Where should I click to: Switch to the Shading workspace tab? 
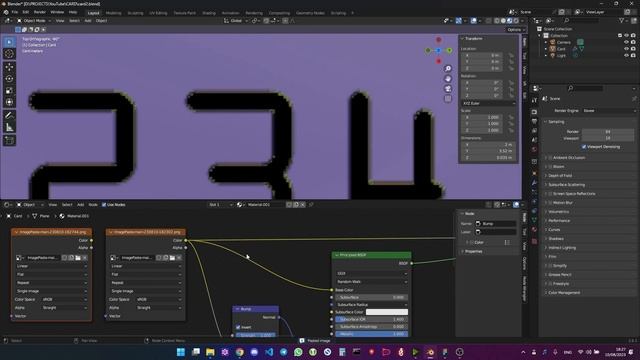point(209,13)
